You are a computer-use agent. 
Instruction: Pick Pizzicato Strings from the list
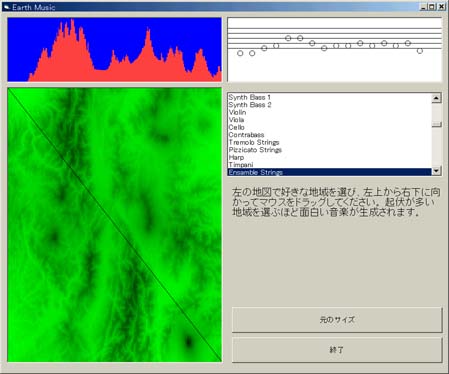coord(329,150)
